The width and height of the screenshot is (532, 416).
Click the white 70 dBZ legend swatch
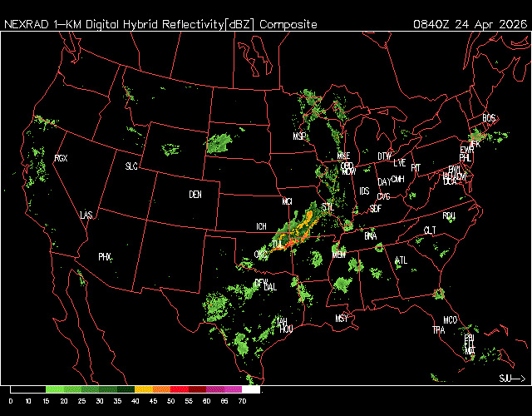[x=251, y=389]
